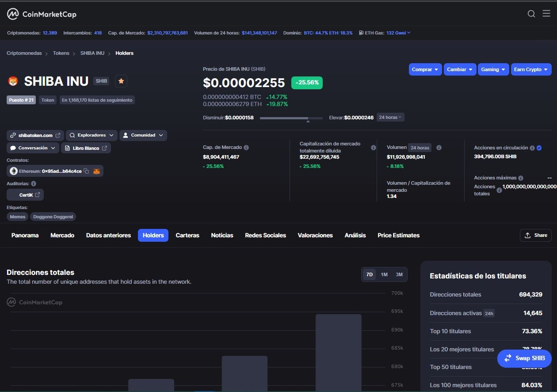This screenshot has width=557, height=392.
Task: Click the 418 exchanges count link
Action: [98, 33]
